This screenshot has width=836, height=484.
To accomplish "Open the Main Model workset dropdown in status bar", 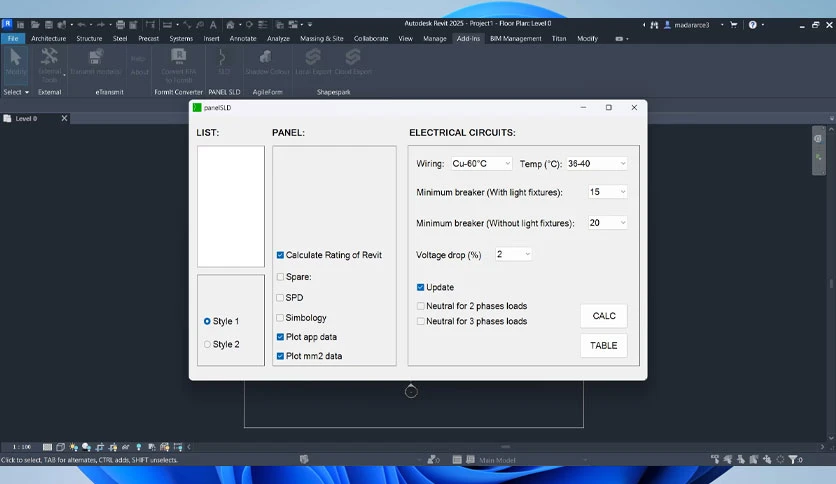I will tap(533, 460).
